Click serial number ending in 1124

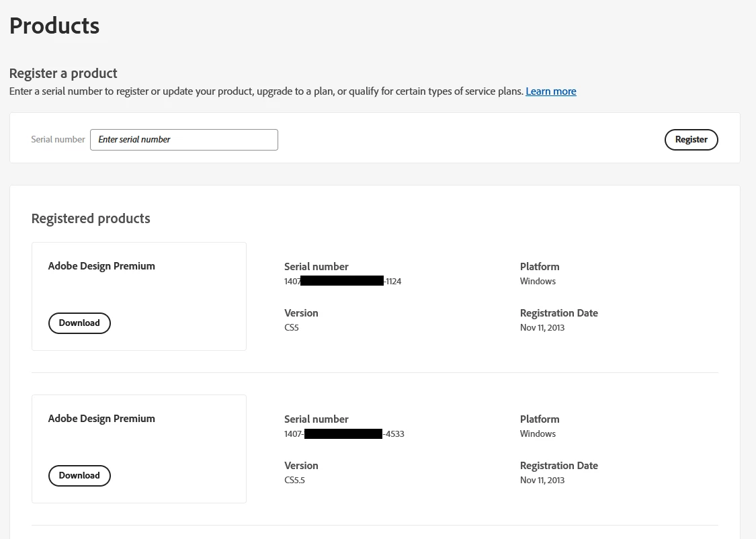pyautogui.click(x=343, y=281)
